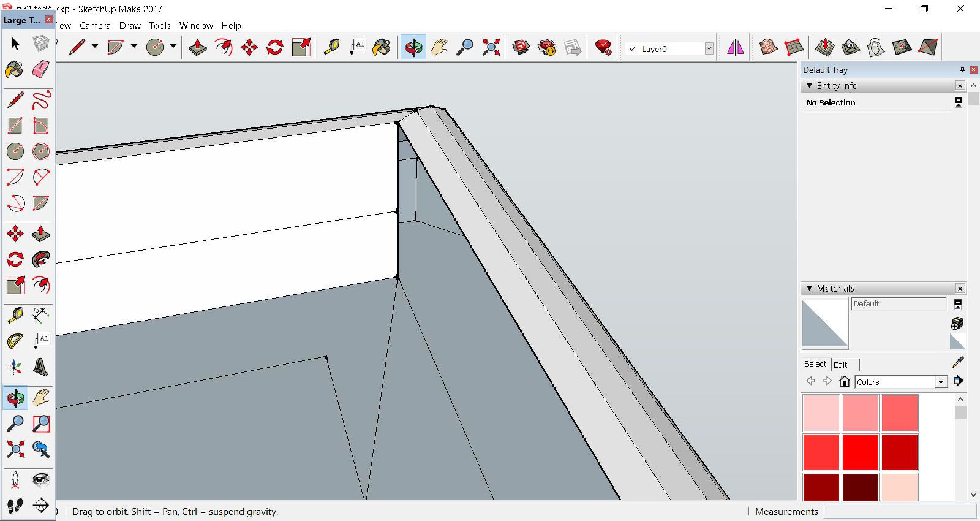Choose the Axes tool
Viewport: 980px width, 521px height.
point(15,367)
